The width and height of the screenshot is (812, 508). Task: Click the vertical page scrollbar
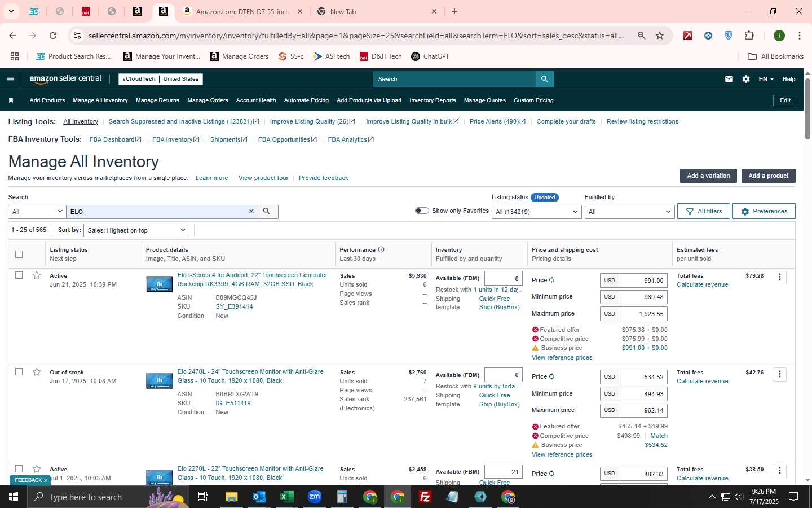[807, 108]
